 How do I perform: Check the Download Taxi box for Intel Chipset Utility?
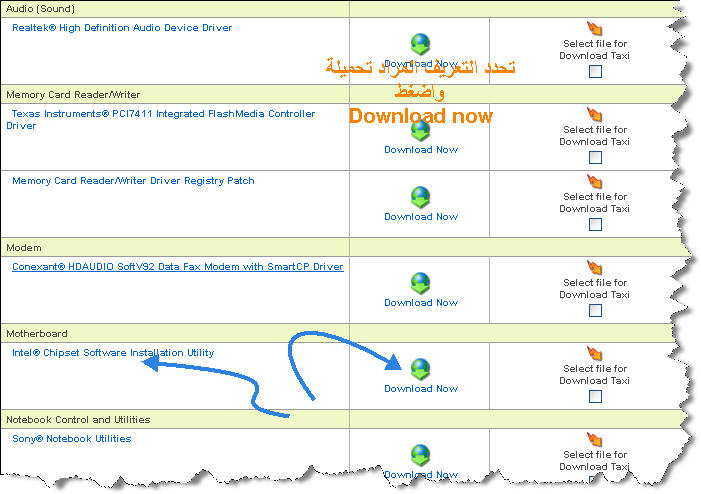pos(595,397)
